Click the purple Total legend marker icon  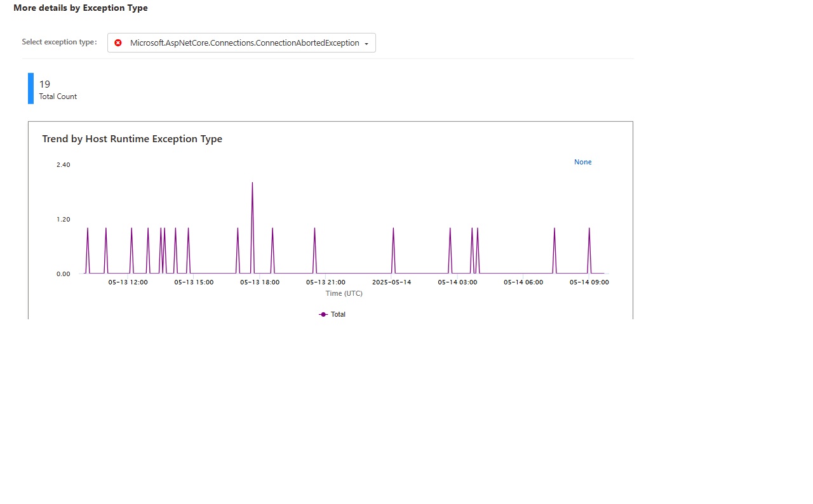[x=323, y=314]
